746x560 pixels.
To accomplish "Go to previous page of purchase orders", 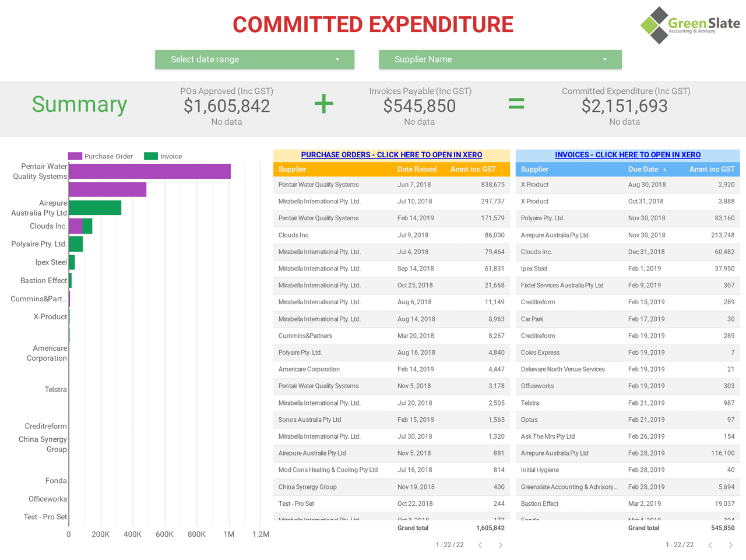I will click(x=480, y=545).
